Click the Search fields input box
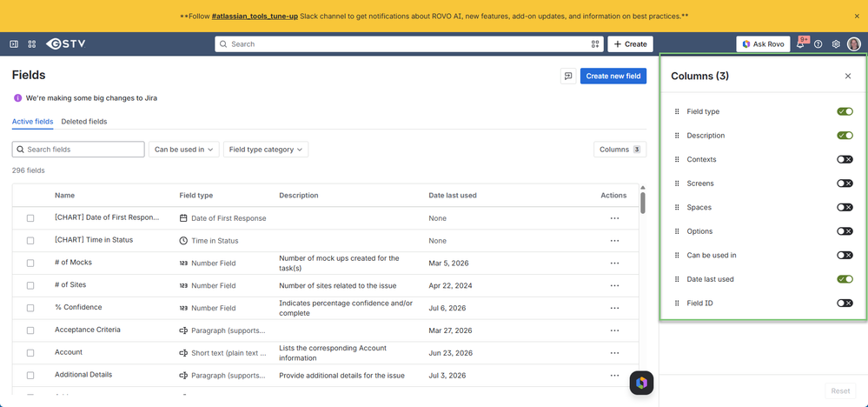Screen dimensions: 868x407 pyautogui.click(x=78, y=150)
